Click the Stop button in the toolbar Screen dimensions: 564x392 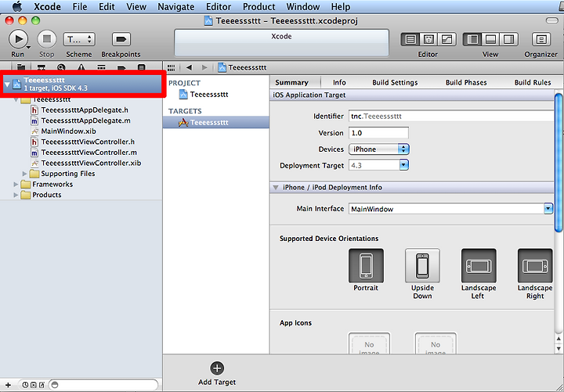[x=47, y=39]
